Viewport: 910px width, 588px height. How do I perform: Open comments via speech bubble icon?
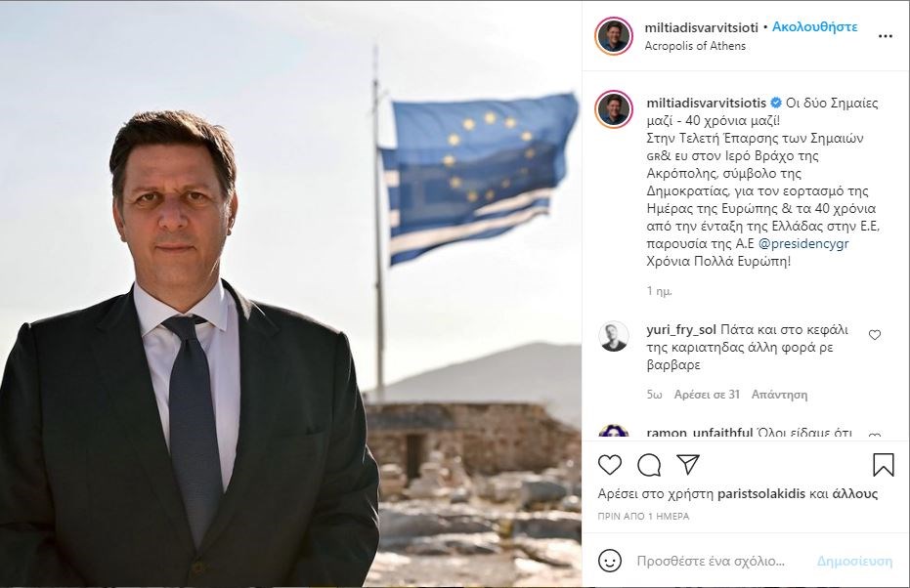[649, 465]
